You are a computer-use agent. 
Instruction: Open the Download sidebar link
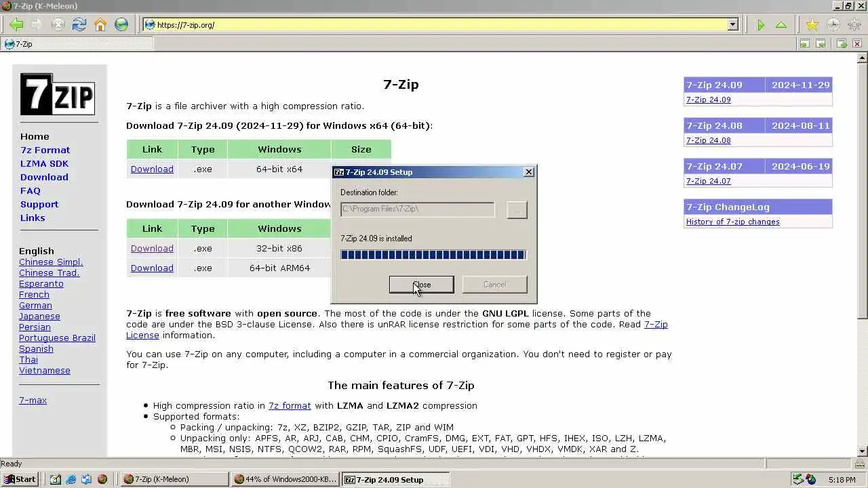pyautogui.click(x=44, y=177)
